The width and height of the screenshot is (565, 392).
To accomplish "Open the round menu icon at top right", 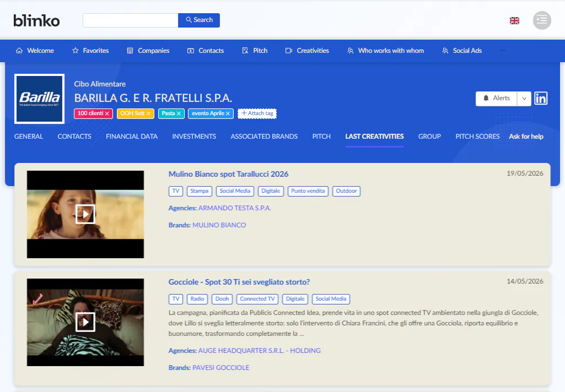I will coord(542,20).
